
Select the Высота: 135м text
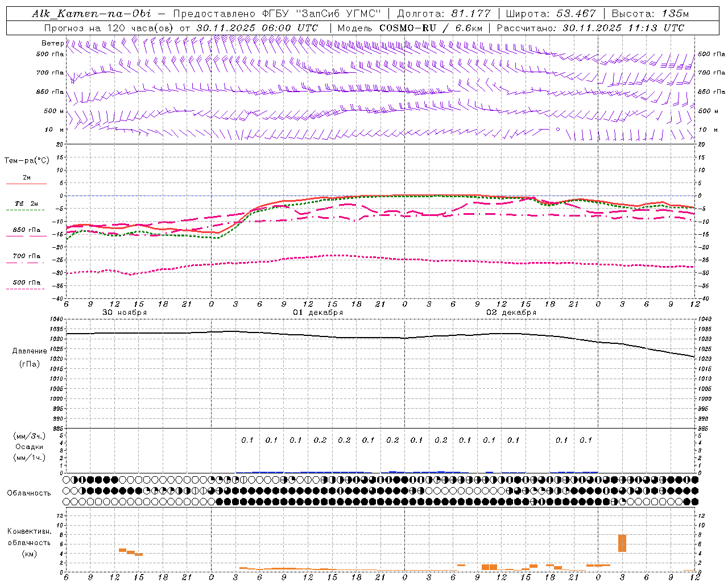(650, 14)
